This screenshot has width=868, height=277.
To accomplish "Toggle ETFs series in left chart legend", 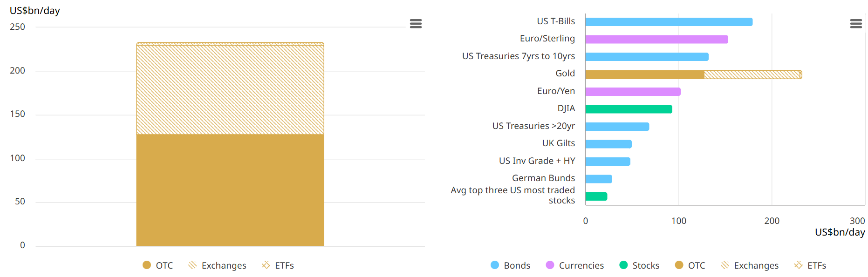I will pos(278,265).
